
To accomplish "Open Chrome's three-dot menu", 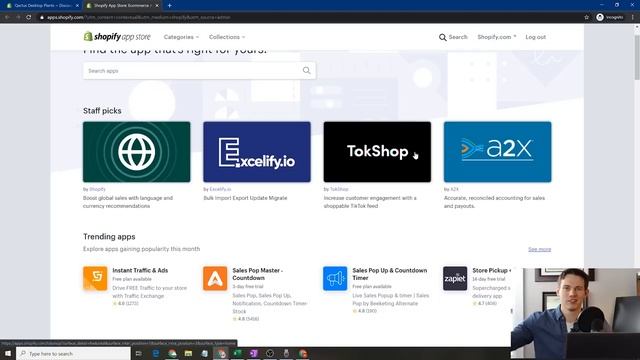I will [633, 17].
